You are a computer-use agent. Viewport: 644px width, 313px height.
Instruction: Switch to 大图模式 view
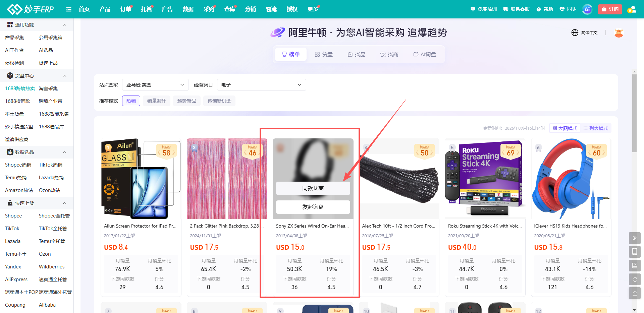click(565, 128)
